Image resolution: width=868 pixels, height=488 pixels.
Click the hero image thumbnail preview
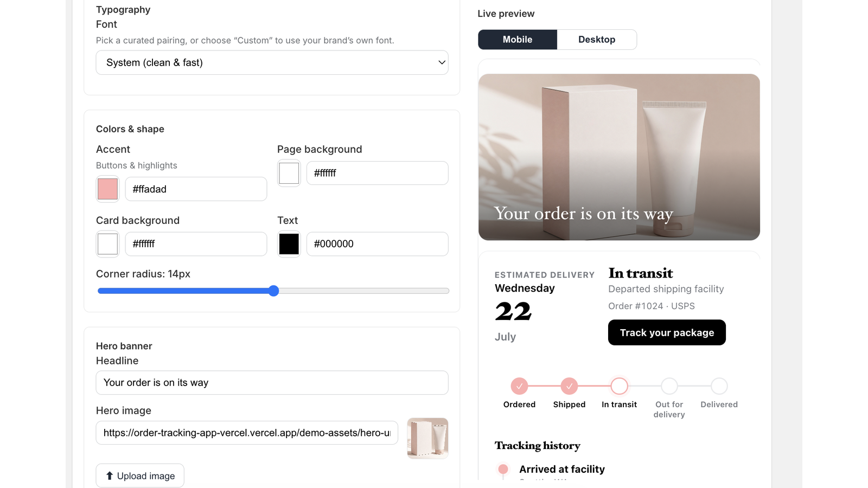click(427, 438)
